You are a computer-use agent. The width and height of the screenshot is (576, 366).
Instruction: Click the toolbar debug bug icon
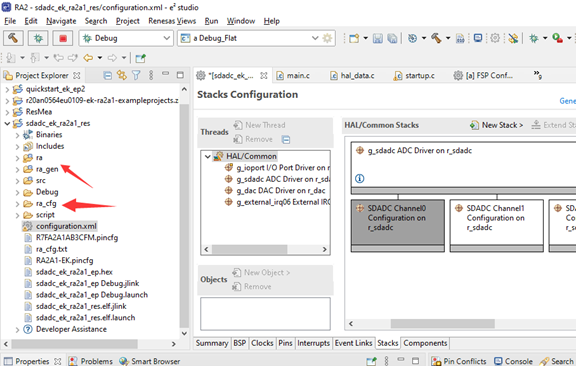pos(534,38)
